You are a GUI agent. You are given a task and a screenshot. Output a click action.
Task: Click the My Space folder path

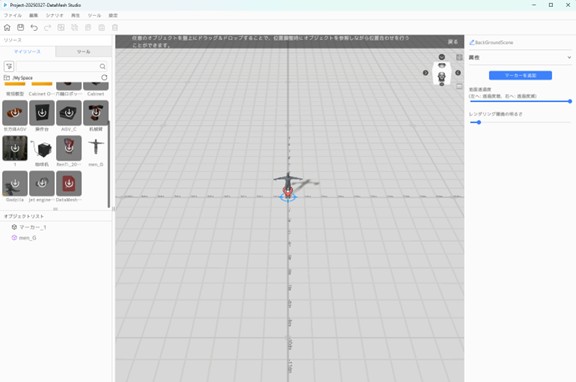click(x=22, y=78)
